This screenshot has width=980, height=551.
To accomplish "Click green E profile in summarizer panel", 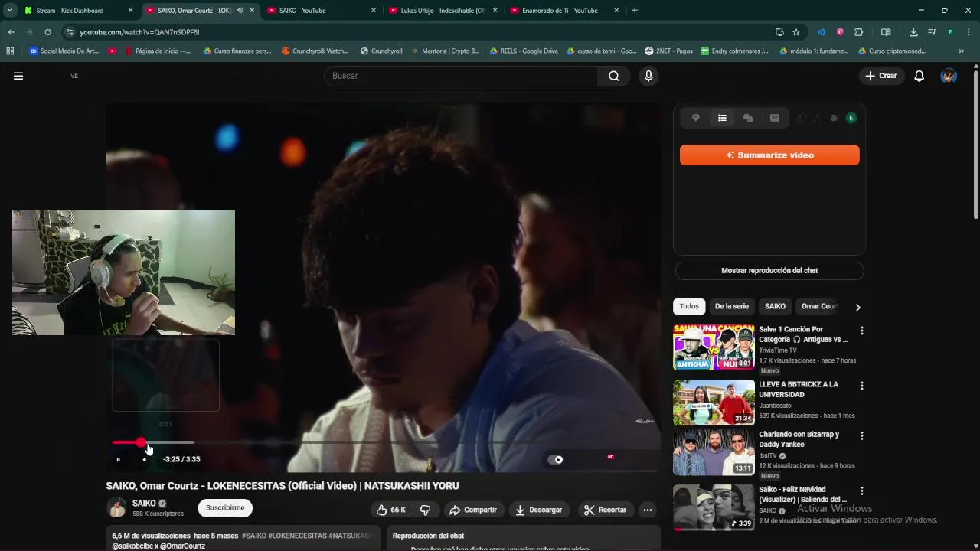I will pos(851,118).
